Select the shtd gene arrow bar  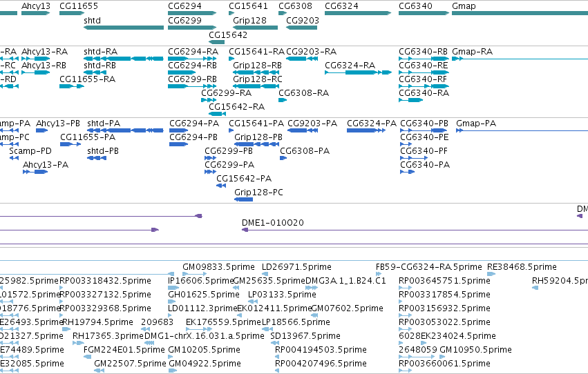pos(124,28)
